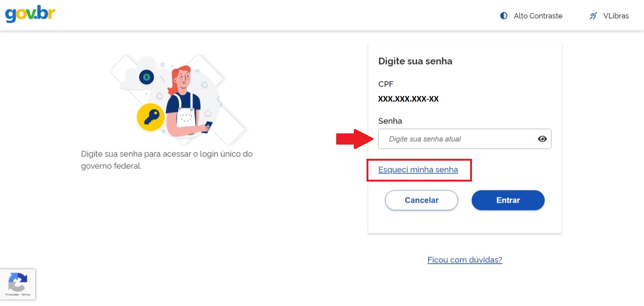
Task: Toggle password visibility with the eye icon
Action: [542, 139]
